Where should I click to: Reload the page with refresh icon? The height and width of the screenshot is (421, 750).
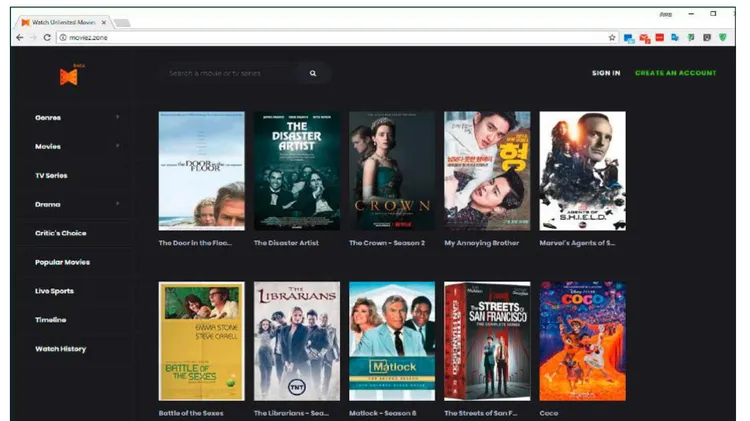tap(47, 37)
